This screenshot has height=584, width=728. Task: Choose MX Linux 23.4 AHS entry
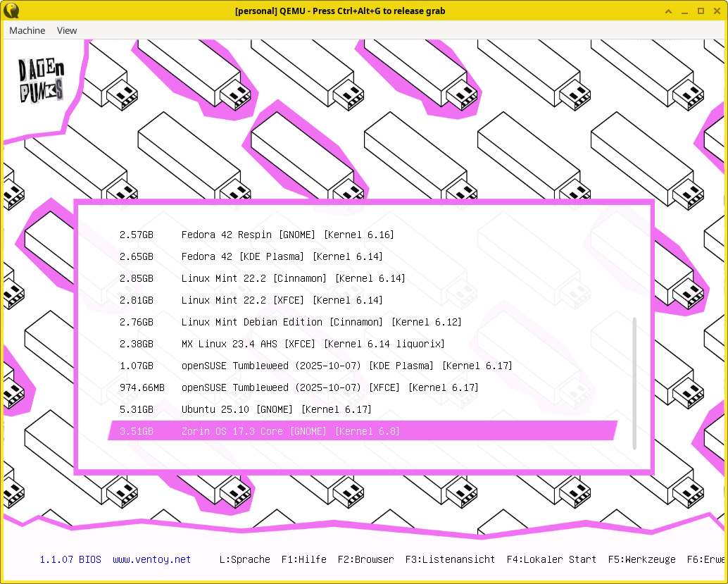click(x=313, y=344)
